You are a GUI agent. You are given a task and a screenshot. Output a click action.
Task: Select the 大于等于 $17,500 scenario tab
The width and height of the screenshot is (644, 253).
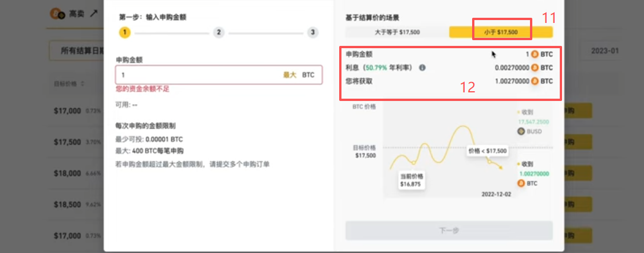(x=396, y=32)
